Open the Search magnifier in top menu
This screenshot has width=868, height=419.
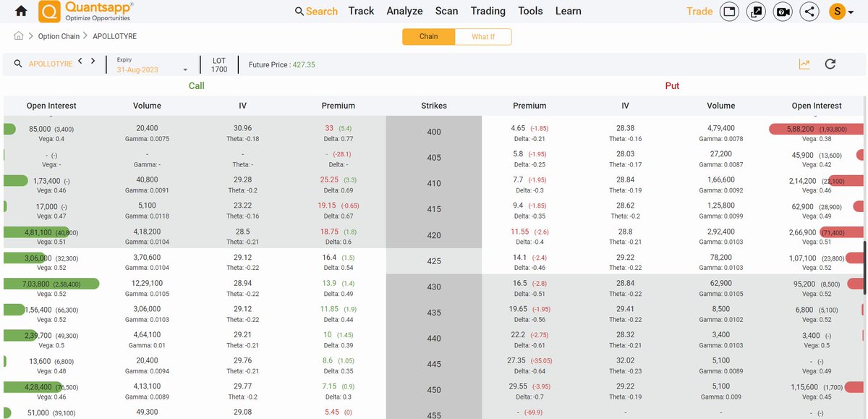(299, 12)
